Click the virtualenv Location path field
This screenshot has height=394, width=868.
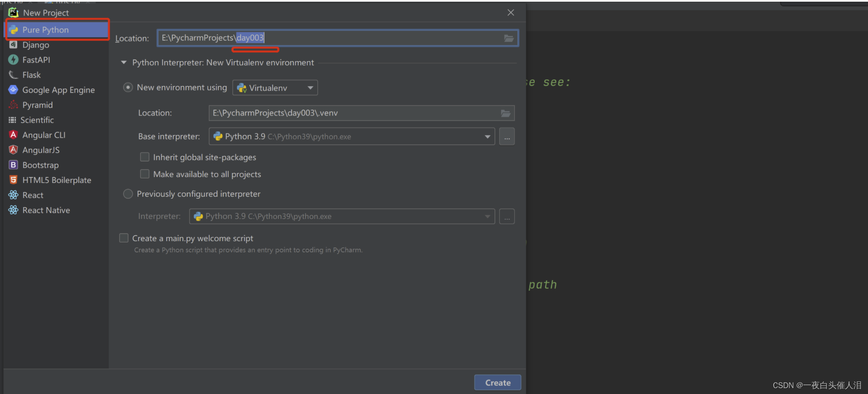(362, 113)
